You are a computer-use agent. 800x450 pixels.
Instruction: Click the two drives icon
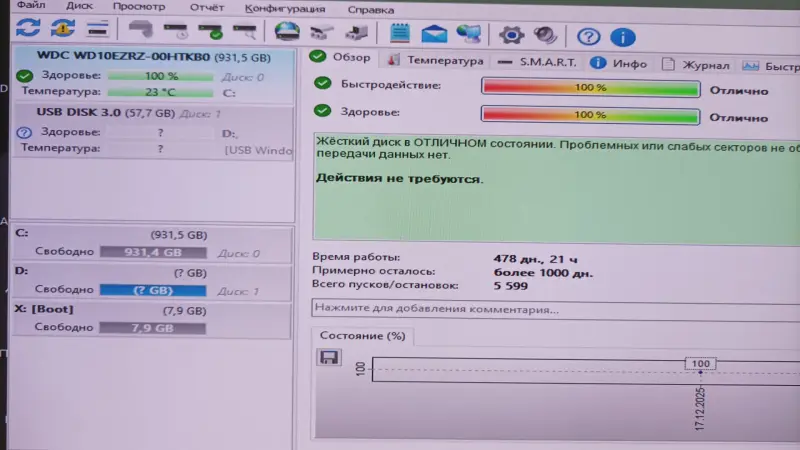click(322, 33)
